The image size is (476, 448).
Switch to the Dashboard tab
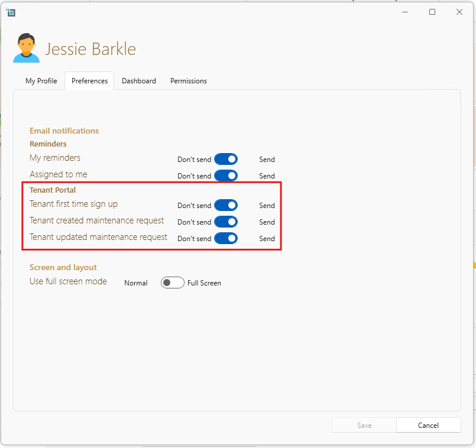click(139, 81)
